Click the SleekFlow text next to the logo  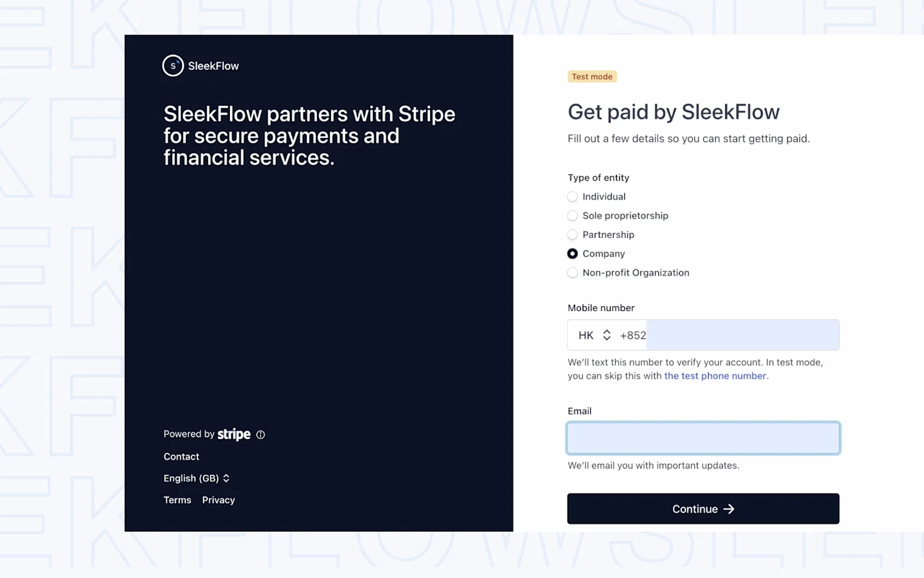pyautogui.click(x=213, y=65)
